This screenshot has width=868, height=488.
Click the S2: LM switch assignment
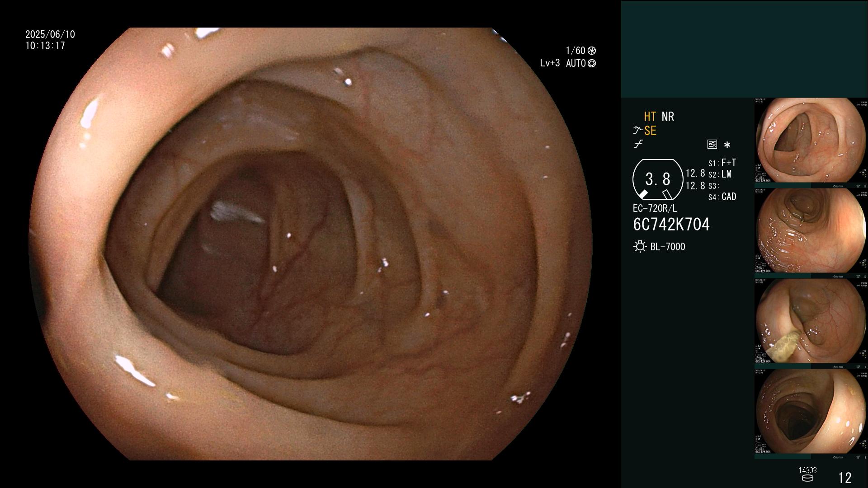[x=720, y=174]
